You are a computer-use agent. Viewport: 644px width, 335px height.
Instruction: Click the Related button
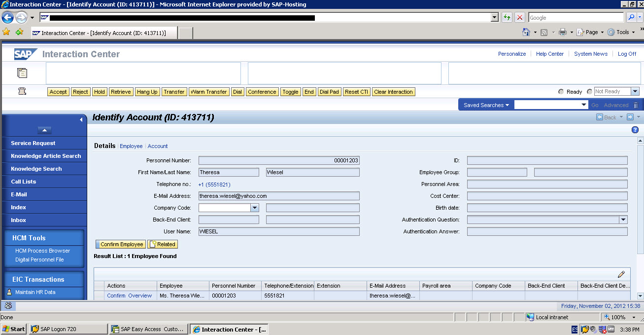click(x=163, y=244)
